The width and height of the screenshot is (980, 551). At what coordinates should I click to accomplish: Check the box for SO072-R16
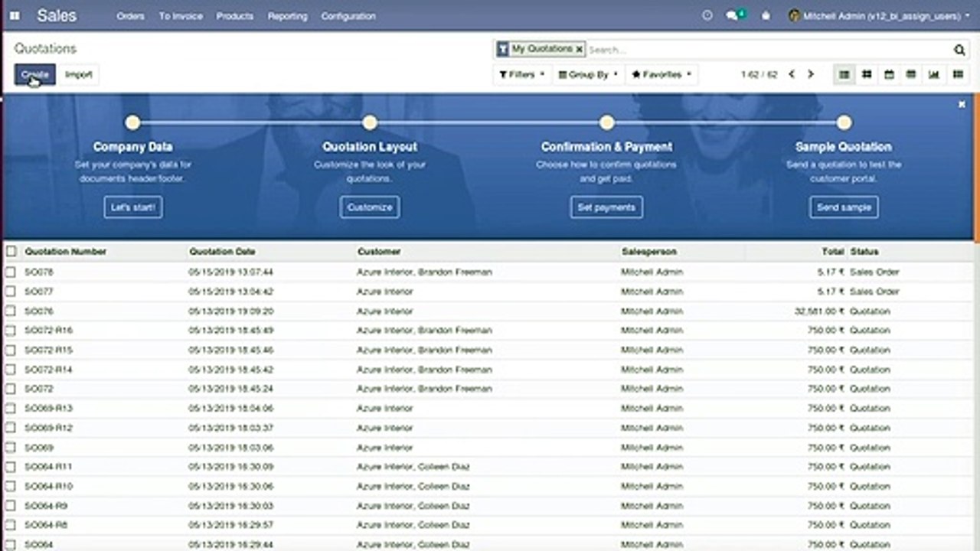click(11, 331)
